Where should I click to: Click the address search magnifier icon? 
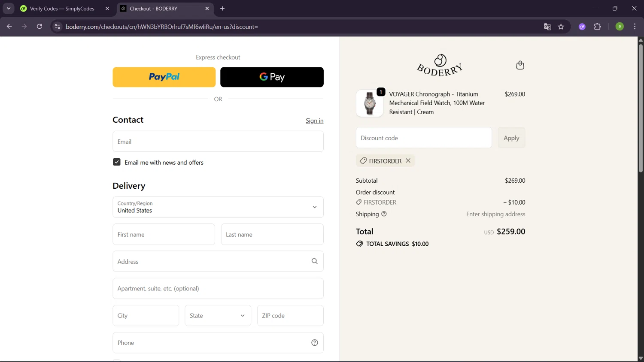[314, 261]
